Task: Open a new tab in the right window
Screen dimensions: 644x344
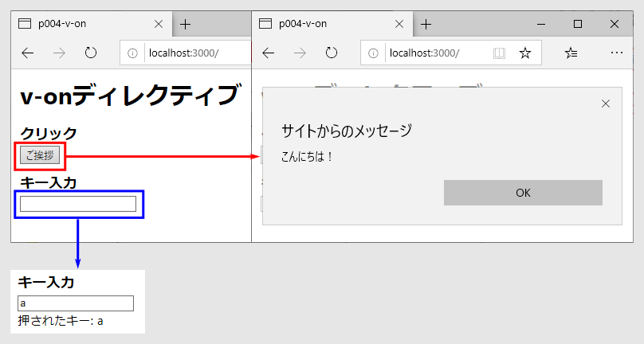Action: pos(426,24)
